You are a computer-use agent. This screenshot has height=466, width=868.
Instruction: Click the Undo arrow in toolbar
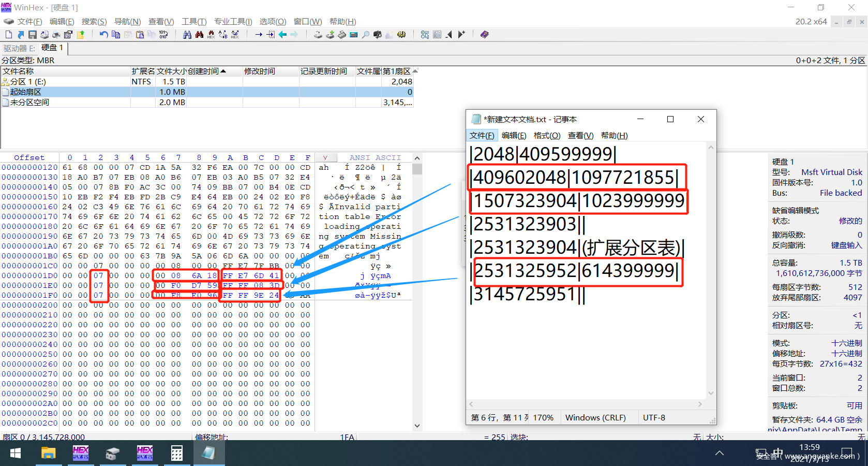click(104, 35)
